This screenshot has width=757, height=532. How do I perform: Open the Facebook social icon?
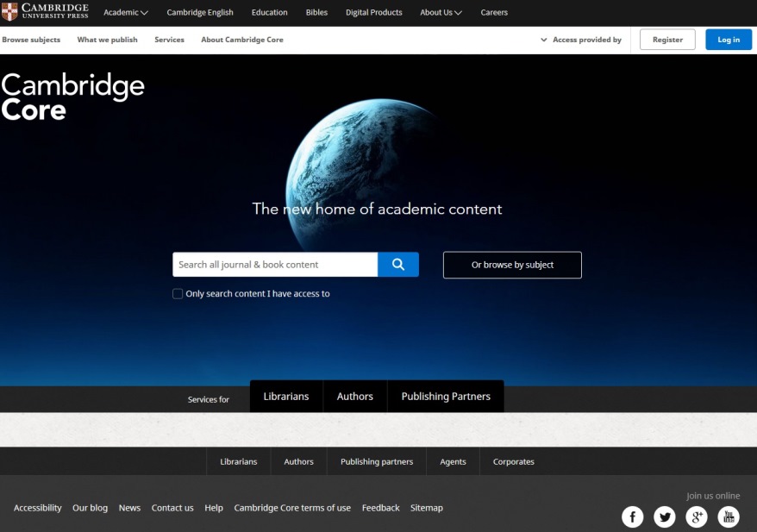click(x=633, y=517)
